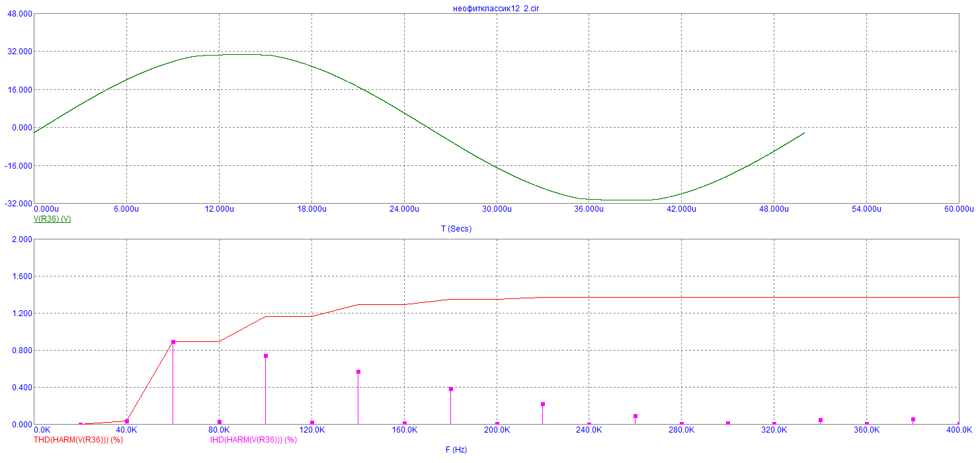Select the IHD harmonic marker at 340K
Screen dimensions: 980x463
click(821, 420)
